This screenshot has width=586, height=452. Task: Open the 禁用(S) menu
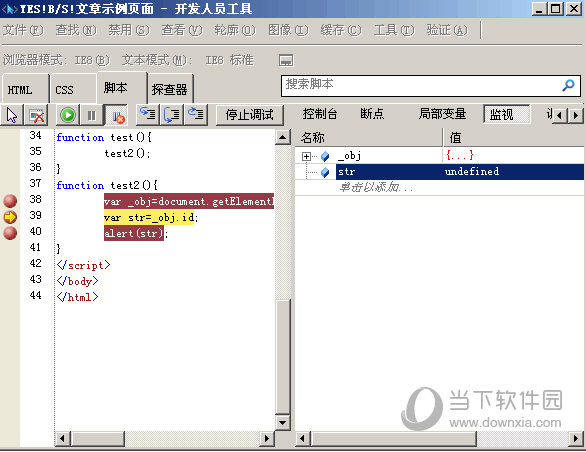click(129, 30)
